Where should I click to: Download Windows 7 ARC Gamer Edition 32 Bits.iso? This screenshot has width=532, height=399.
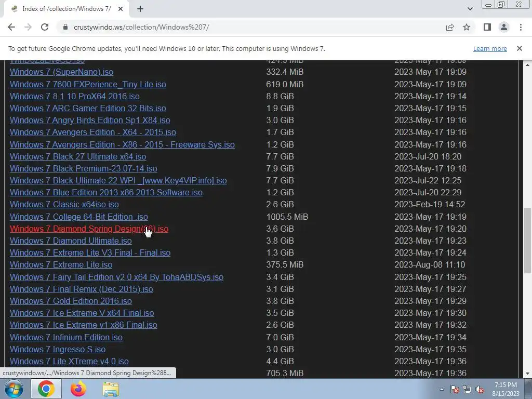(88, 108)
